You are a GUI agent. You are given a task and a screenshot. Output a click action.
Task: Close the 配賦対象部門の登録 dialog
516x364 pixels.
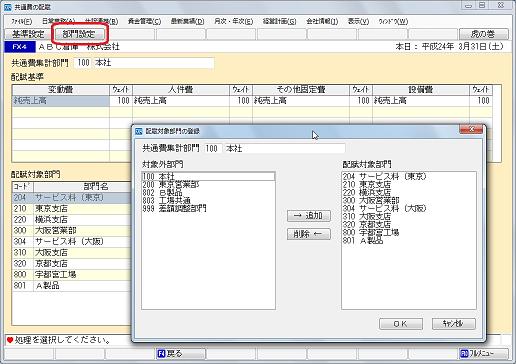pyautogui.click(x=471, y=129)
